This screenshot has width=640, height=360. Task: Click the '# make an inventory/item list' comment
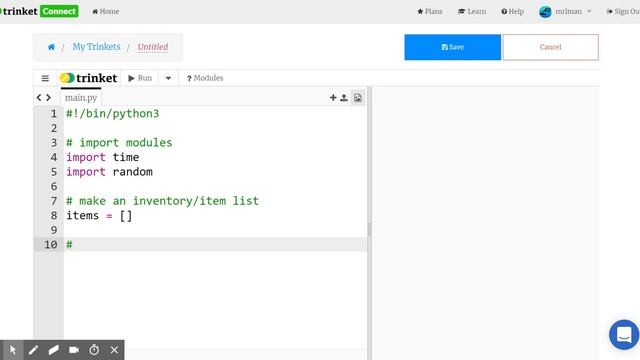tap(162, 201)
